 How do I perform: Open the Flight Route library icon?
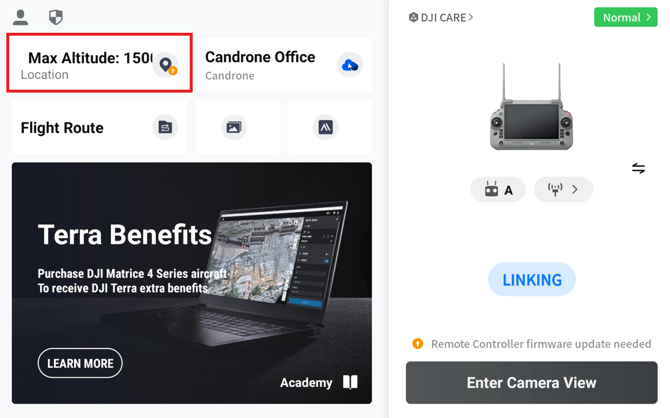(x=165, y=127)
